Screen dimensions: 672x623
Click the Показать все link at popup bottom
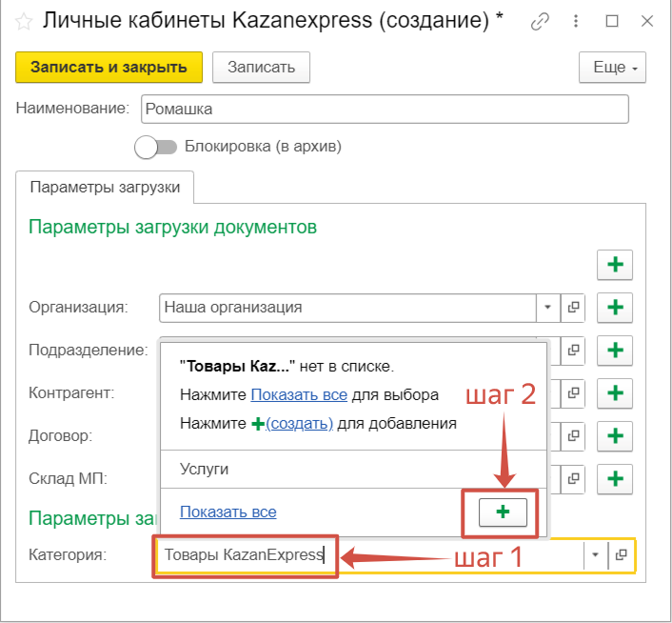click(227, 512)
